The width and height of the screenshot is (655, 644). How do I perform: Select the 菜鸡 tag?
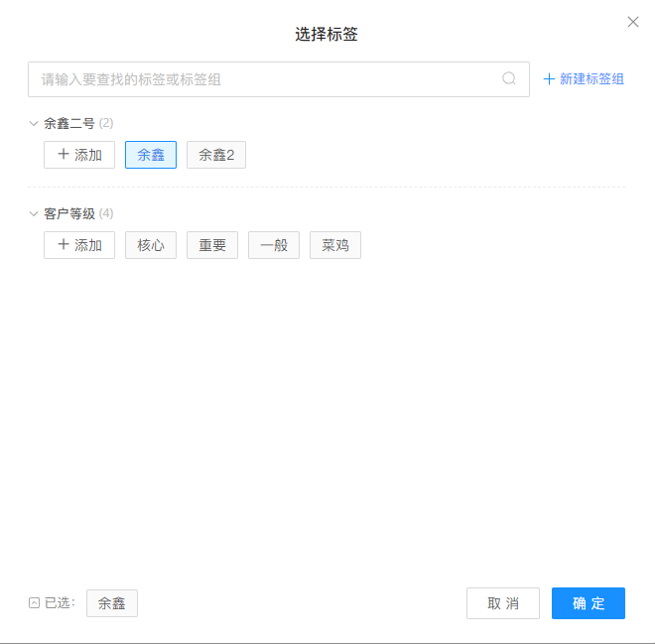click(x=335, y=245)
